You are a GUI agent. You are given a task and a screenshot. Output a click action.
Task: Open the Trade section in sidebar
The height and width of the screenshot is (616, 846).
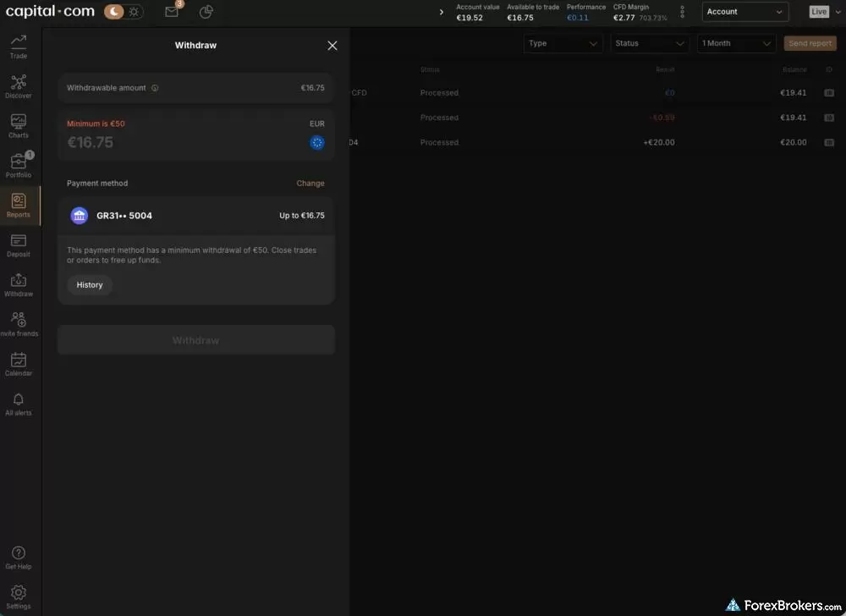pos(19,47)
